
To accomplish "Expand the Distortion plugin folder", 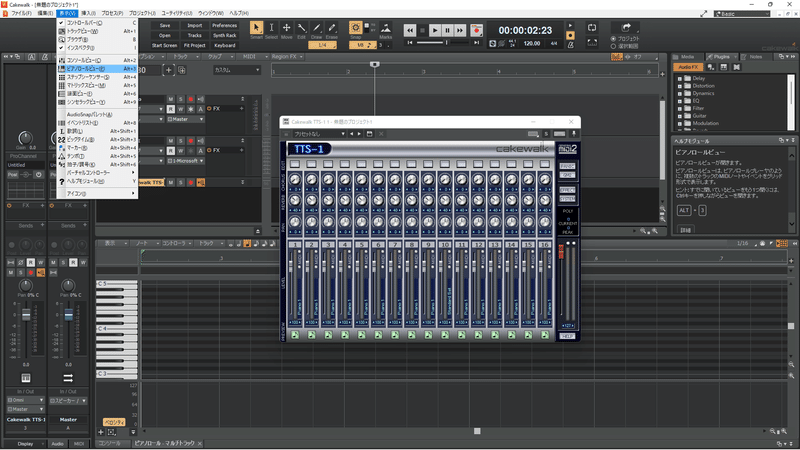I will click(680, 86).
